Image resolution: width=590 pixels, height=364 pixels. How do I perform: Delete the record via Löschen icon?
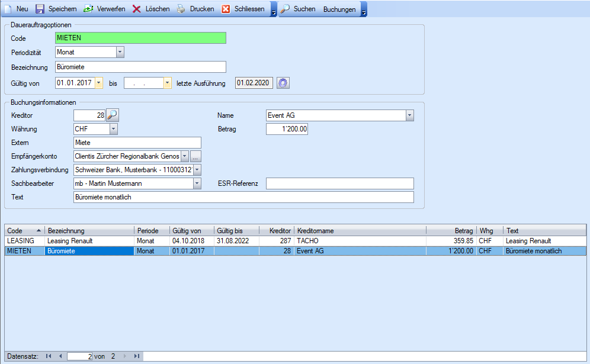[x=137, y=9]
